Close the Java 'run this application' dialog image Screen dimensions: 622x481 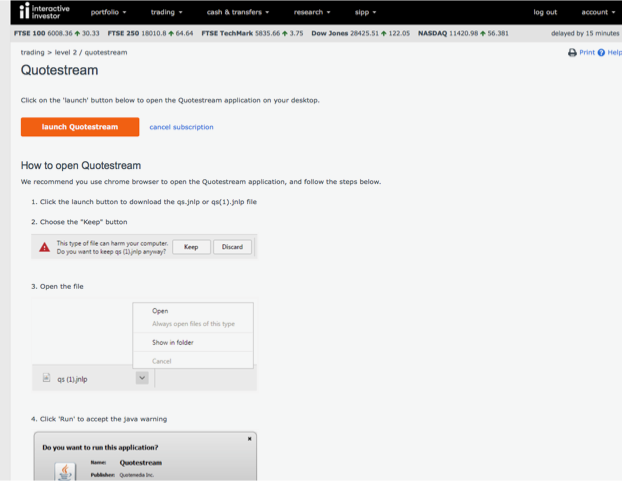[250, 439]
